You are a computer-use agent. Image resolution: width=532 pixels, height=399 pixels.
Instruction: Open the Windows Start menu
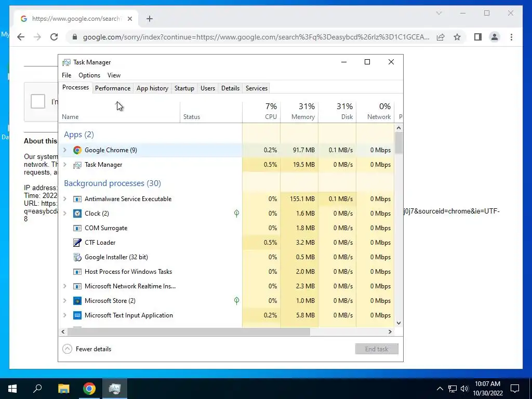[12, 389]
